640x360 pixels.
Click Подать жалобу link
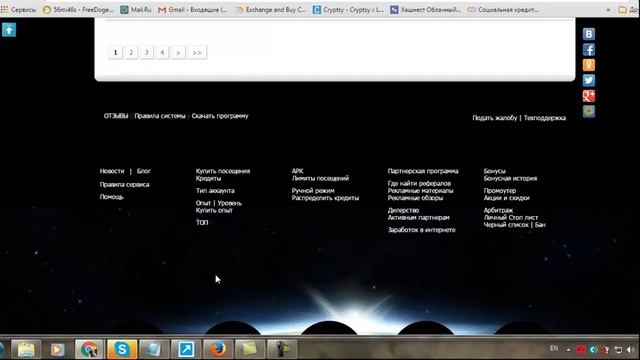pos(495,118)
